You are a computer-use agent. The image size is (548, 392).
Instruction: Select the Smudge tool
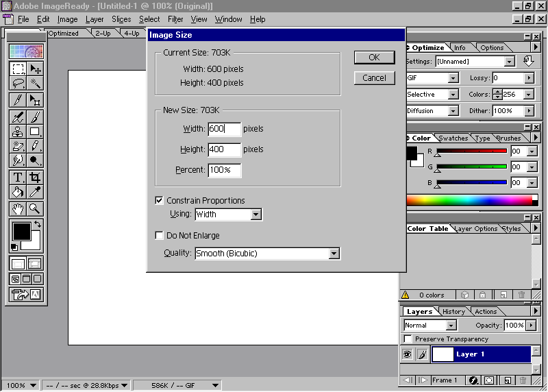[x=18, y=160]
